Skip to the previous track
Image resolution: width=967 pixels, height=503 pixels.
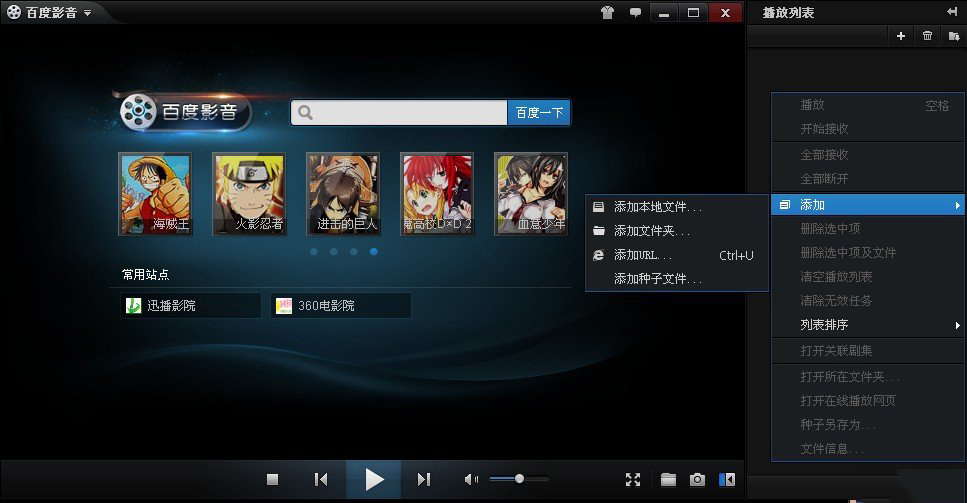coord(321,480)
